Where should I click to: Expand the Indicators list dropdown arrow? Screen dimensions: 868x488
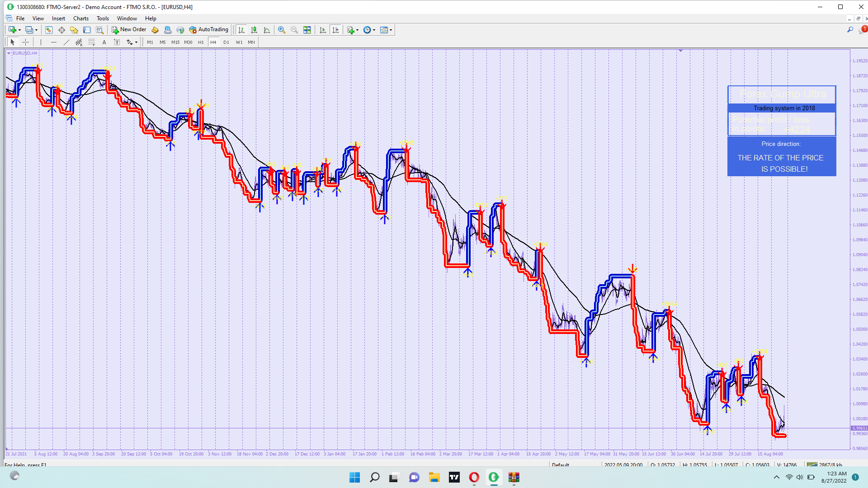(357, 30)
